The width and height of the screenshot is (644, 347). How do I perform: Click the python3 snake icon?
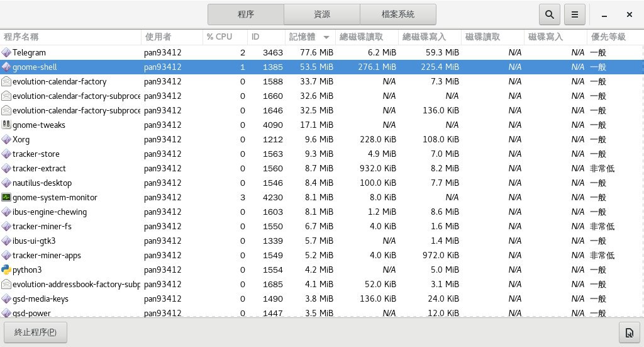(6, 270)
